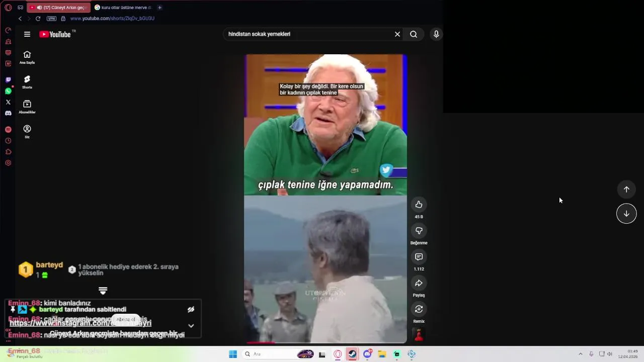The image size is (644, 362).
Task: Go to YouTube home via logo
Action: 55,34
